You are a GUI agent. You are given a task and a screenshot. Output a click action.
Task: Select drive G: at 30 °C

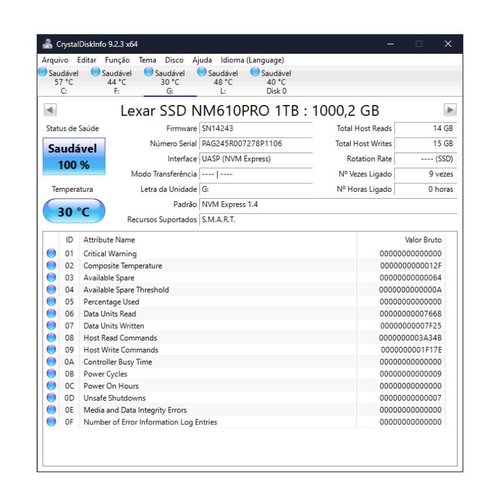(170, 82)
